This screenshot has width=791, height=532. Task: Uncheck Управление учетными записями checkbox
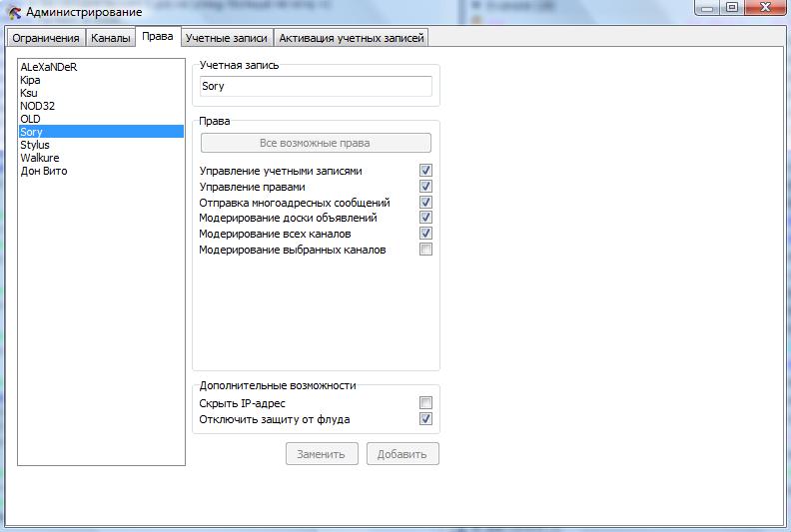coord(425,171)
